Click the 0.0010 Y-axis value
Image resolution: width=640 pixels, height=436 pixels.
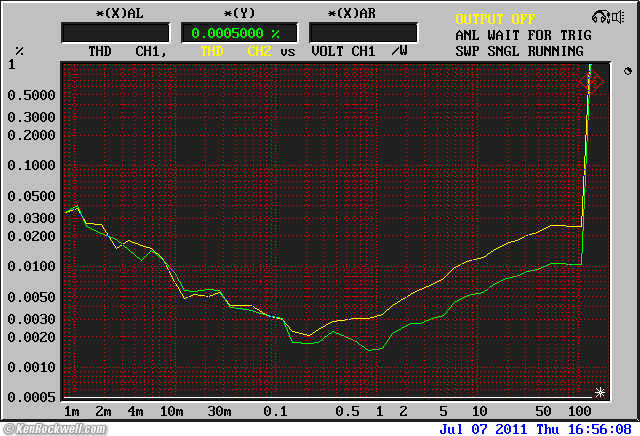click(31, 367)
